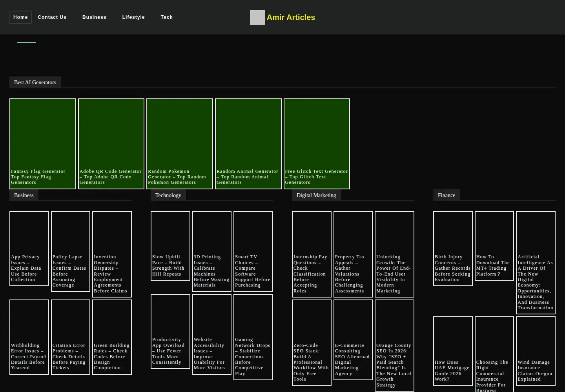Open the Random Pokemon Generator article card
Viewport: 565px width, 392px height.
(180, 144)
